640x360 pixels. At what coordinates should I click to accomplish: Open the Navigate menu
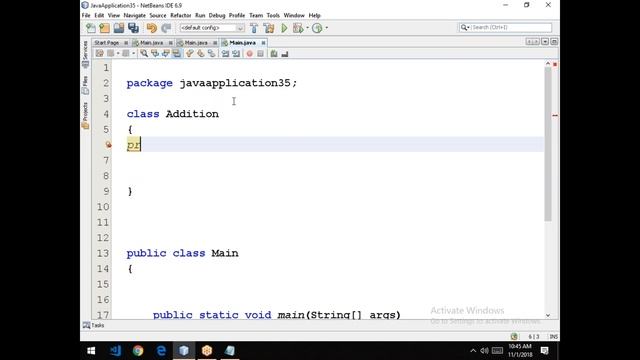click(135, 16)
